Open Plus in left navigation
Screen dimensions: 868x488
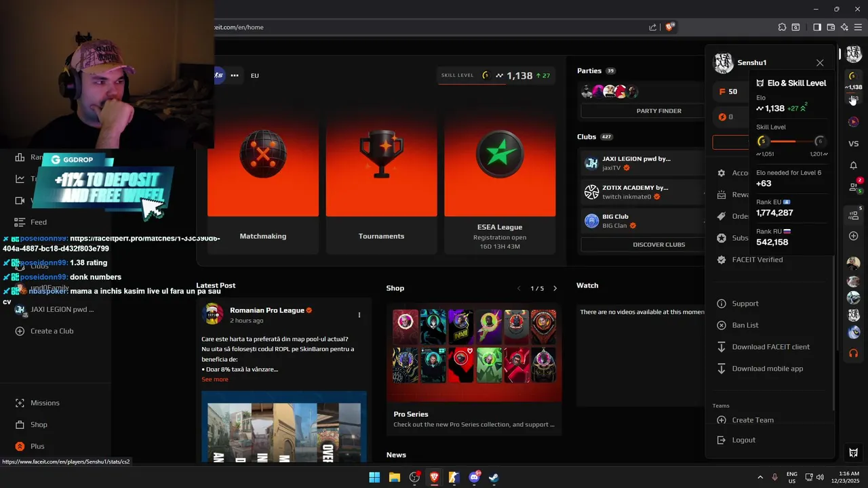click(x=37, y=446)
